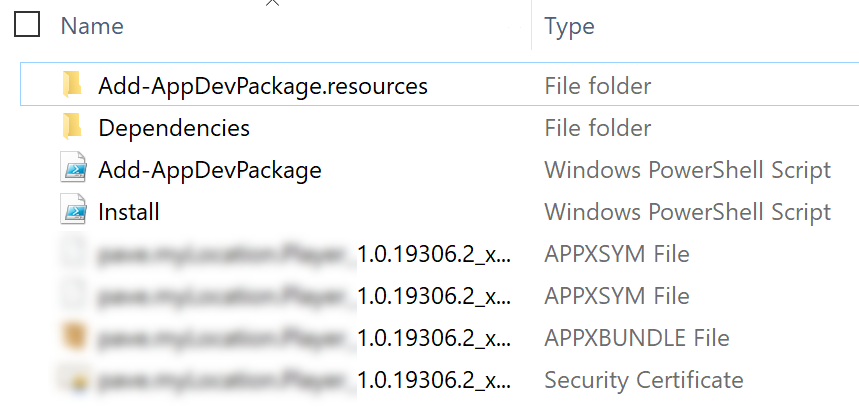Select the Dependencies folder name
The height and width of the screenshot is (408, 859).
pos(174,128)
